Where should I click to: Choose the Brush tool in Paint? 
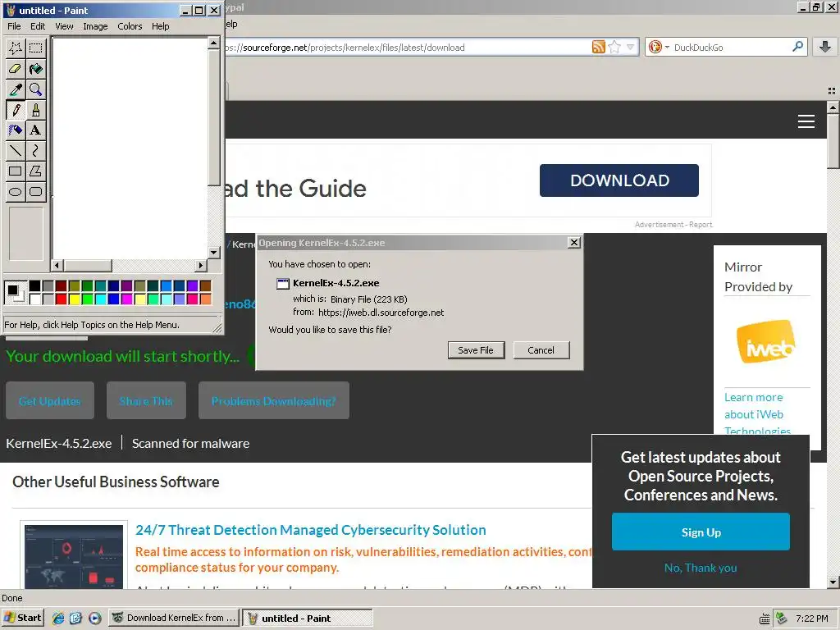[36, 110]
